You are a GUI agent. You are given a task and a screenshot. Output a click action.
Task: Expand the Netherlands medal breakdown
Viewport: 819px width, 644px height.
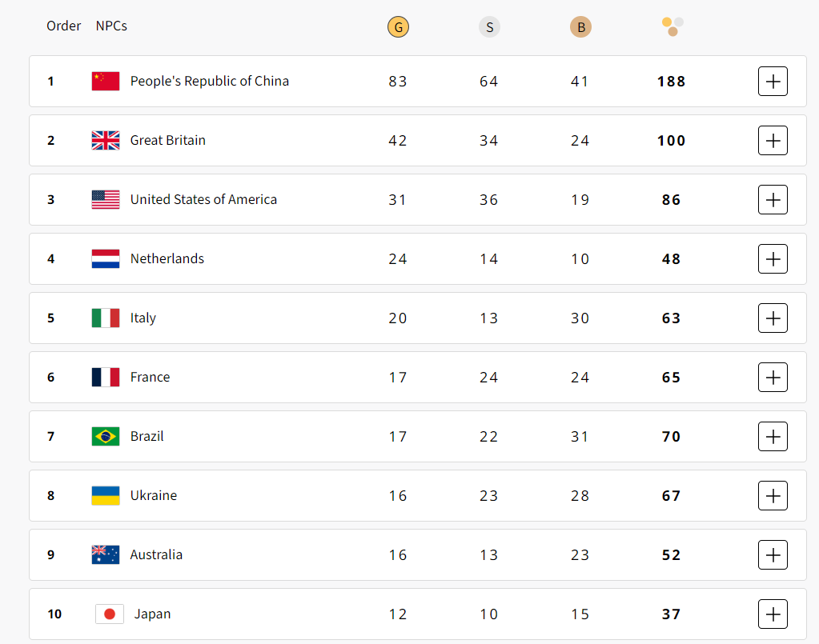pyautogui.click(x=773, y=258)
